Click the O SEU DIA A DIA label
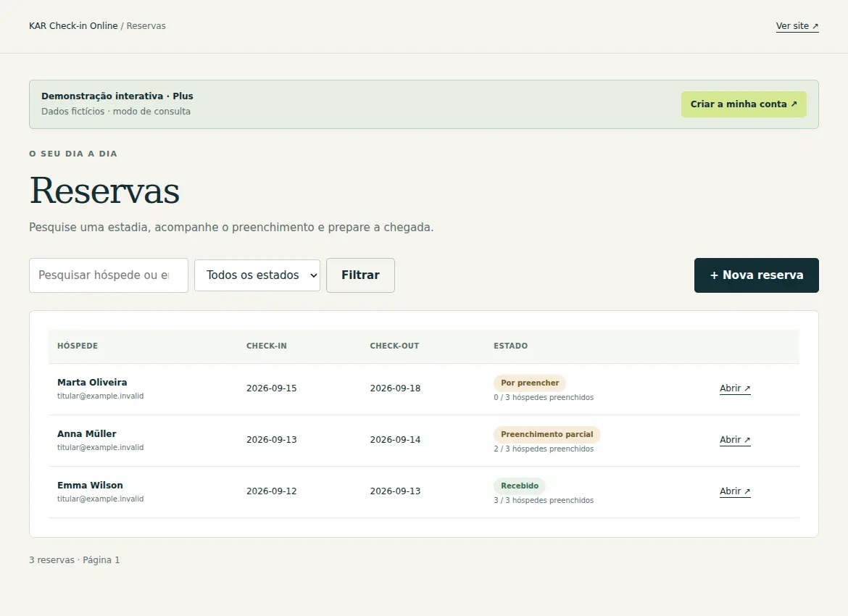This screenshot has width=848, height=616. coord(73,154)
